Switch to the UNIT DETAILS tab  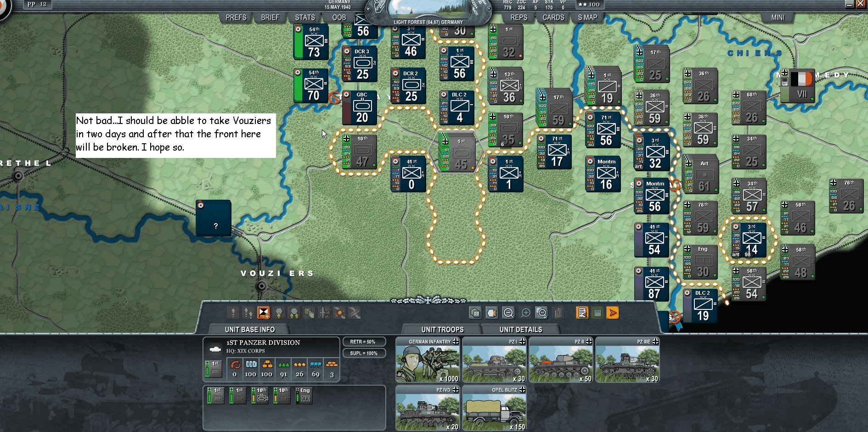(x=521, y=330)
